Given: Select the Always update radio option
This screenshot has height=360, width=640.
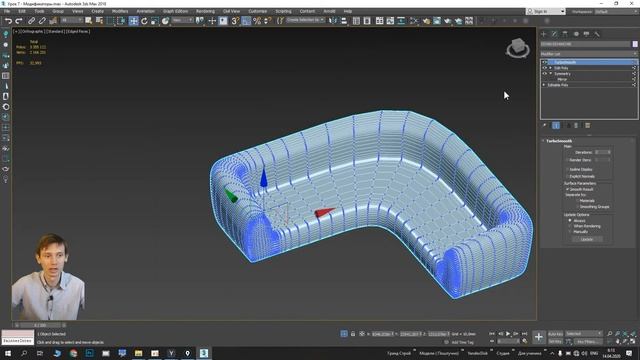Looking at the screenshot, I should pyautogui.click(x=570, y=220).
